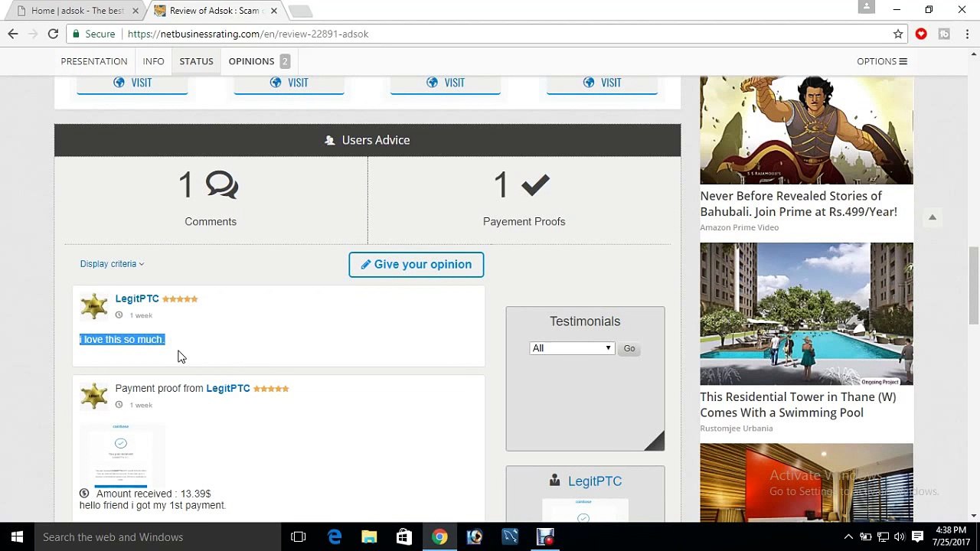Open Task View from the taskbar
The width and height of the screenshot is (980, 551).
point(299,537)
